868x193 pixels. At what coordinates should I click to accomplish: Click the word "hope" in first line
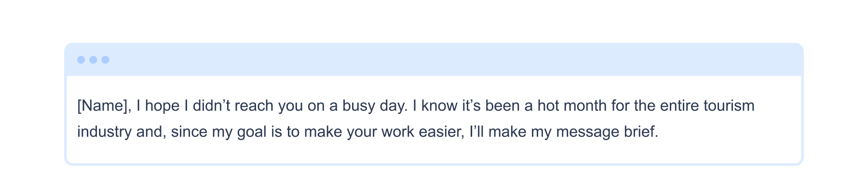pyautogui.click(x=163, y=106)
